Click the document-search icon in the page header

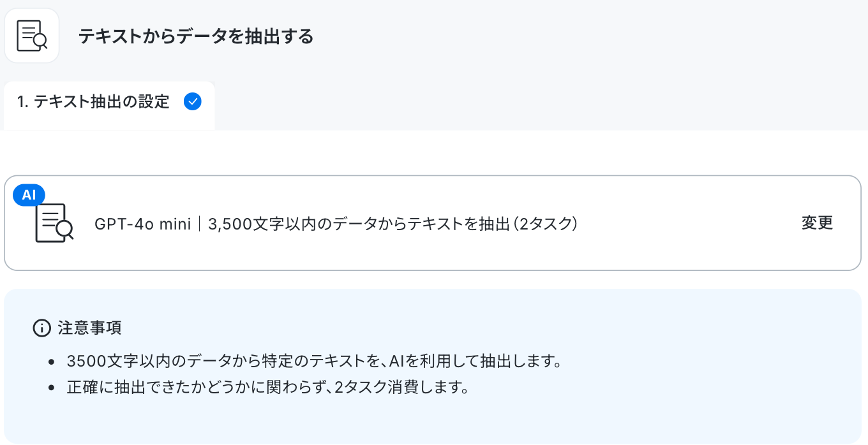tap(32, 36)
